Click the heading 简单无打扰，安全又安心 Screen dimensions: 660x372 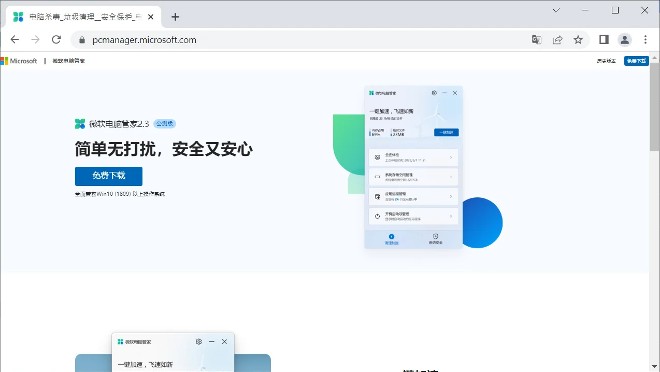(164, 149)
